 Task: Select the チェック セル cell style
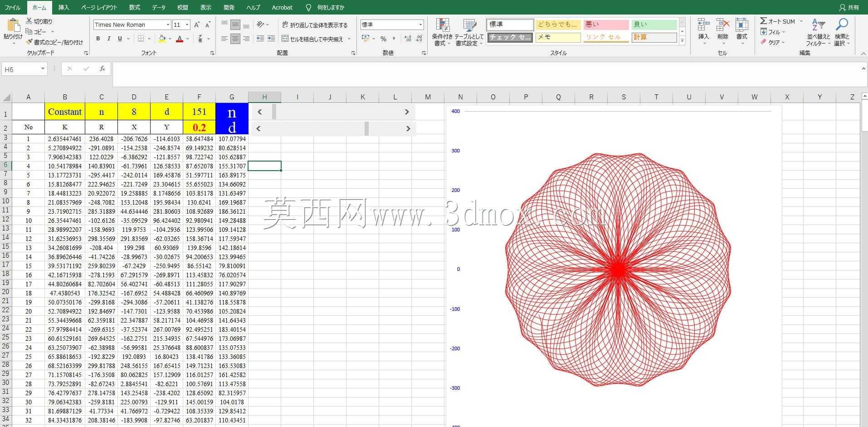coord(510,37)
